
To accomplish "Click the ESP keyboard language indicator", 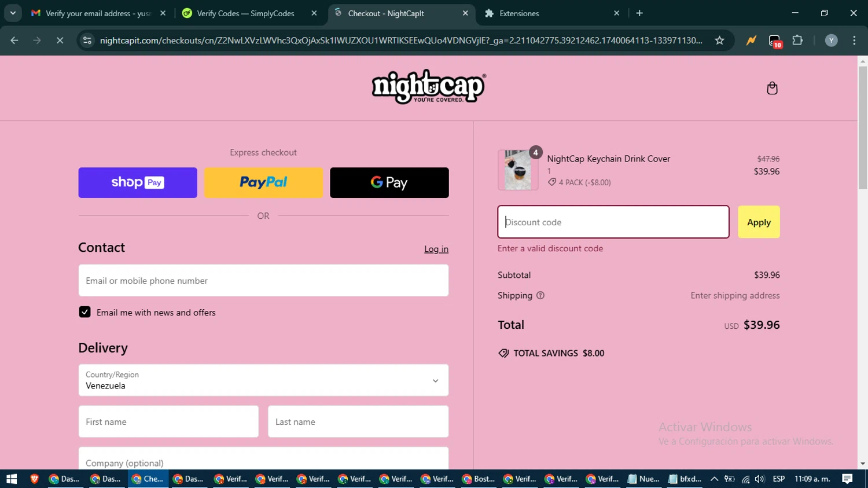I will click(x=779, y=479).
